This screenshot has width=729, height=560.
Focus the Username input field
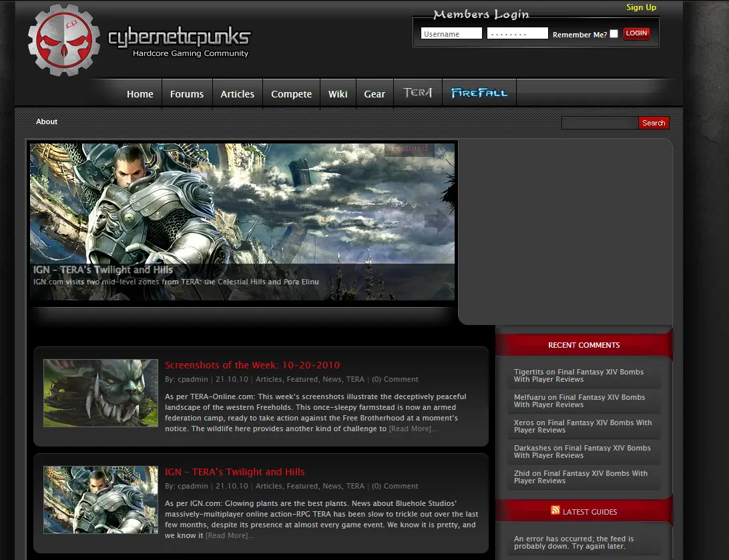(451, 33)
